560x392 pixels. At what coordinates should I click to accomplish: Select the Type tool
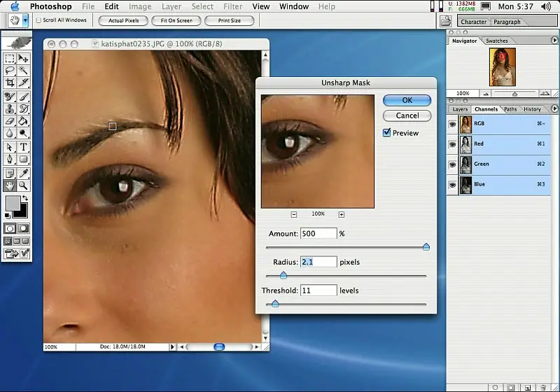[23, 147]
